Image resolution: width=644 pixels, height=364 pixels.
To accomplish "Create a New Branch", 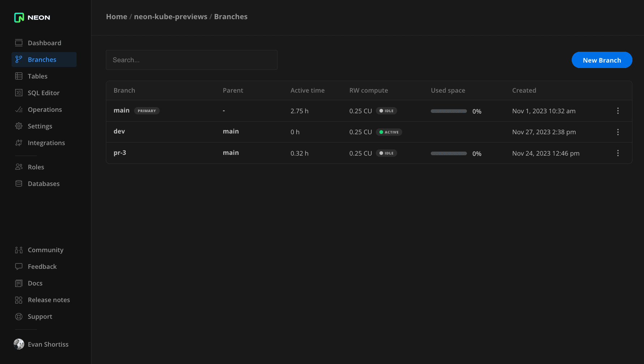I will click(602, 60).
